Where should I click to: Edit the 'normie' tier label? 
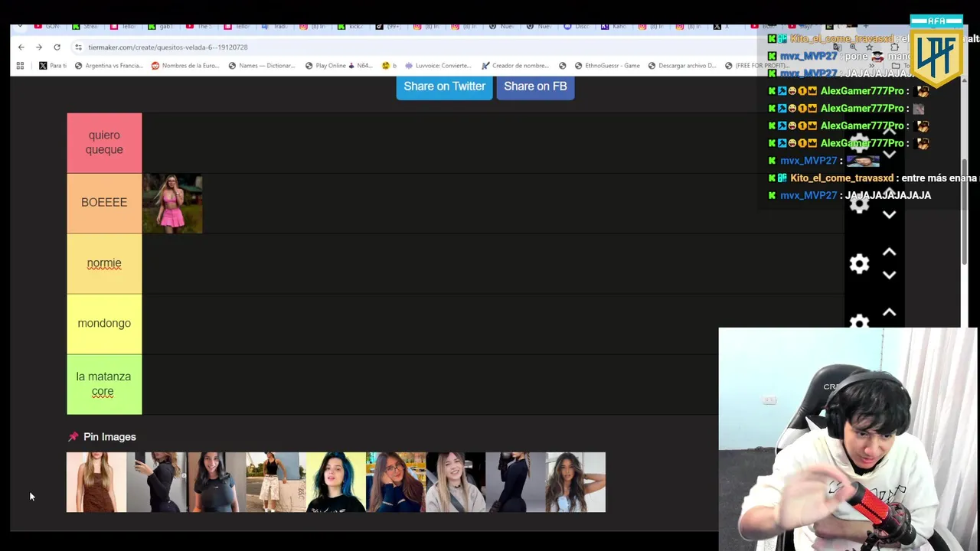pyautogui.click(x=104, y=263)
